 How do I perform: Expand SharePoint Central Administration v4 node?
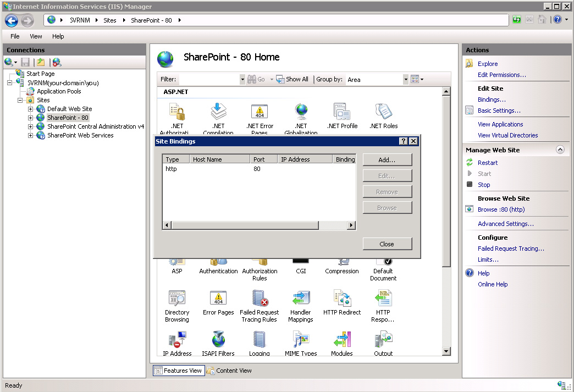pyautogui.click(x=30, y=126)
